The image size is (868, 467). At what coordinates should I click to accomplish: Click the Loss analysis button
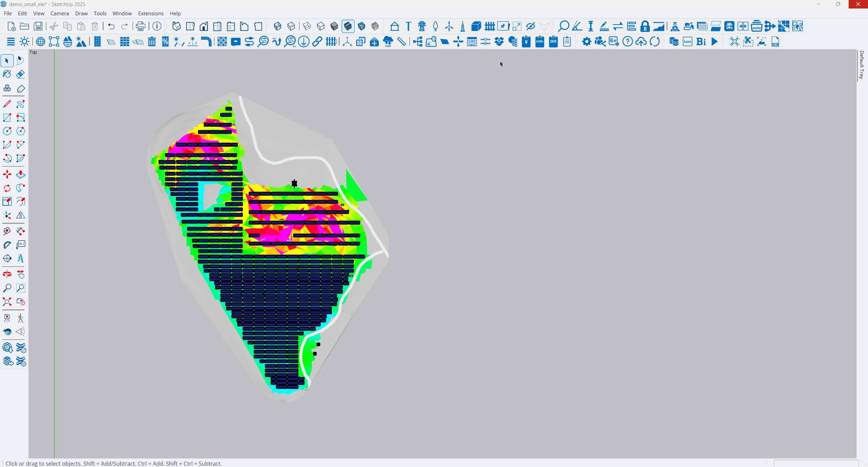pyautogui.click(x=688, y=42)
